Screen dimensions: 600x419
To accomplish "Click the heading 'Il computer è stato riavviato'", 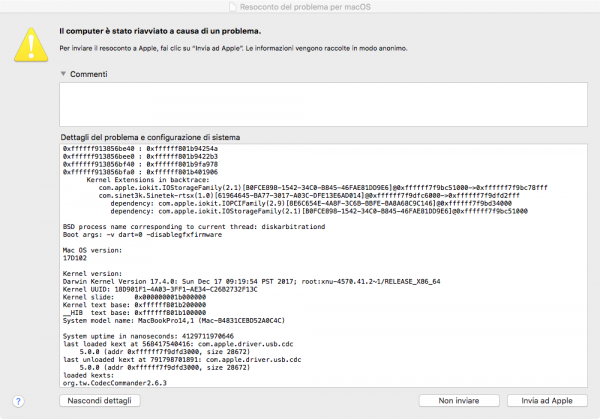I will coord(160,31).
